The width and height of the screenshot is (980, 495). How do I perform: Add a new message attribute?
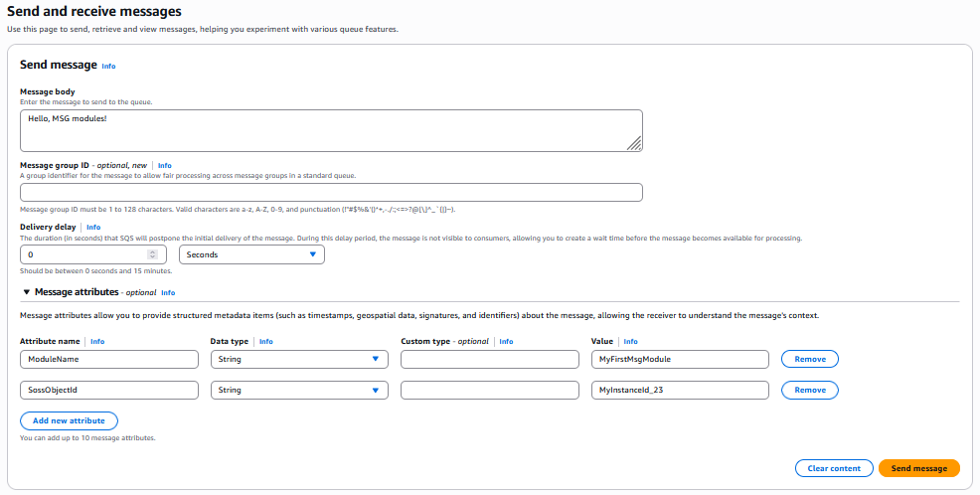tap(69, 420)
